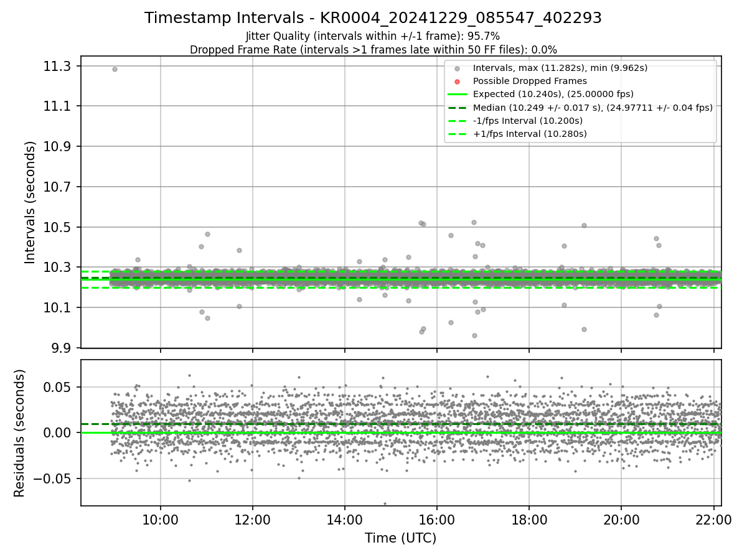Click legend entry 'Possible Dropped Frames'

point(530,81)
